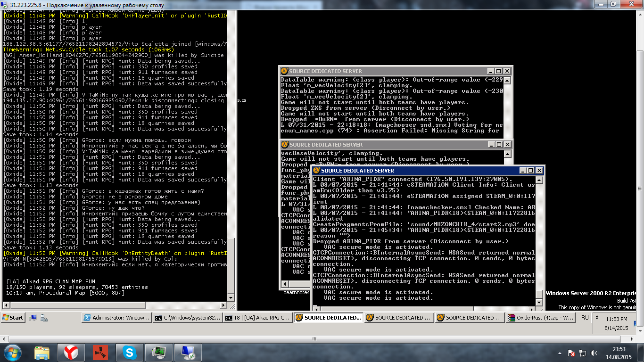Screen dimensions: 644x362
Task: Click line 'Dropped -=BuRN=- from server' in top window
Action: [372, 119]
